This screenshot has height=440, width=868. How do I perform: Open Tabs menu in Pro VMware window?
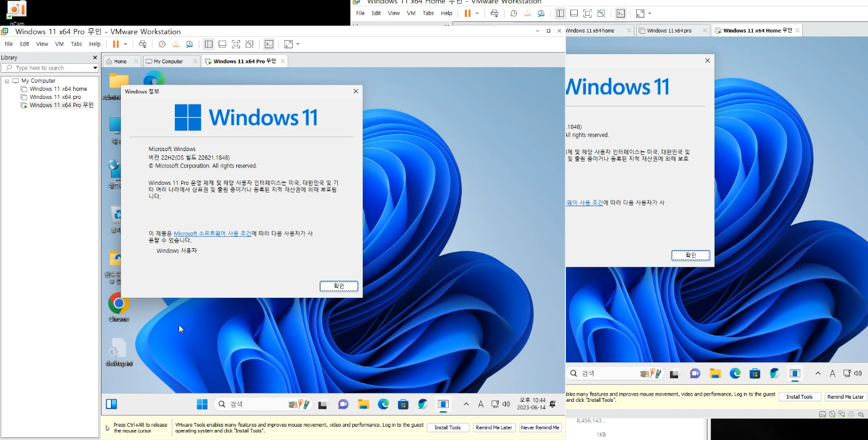pyautogui.click(x=76, y=44)
